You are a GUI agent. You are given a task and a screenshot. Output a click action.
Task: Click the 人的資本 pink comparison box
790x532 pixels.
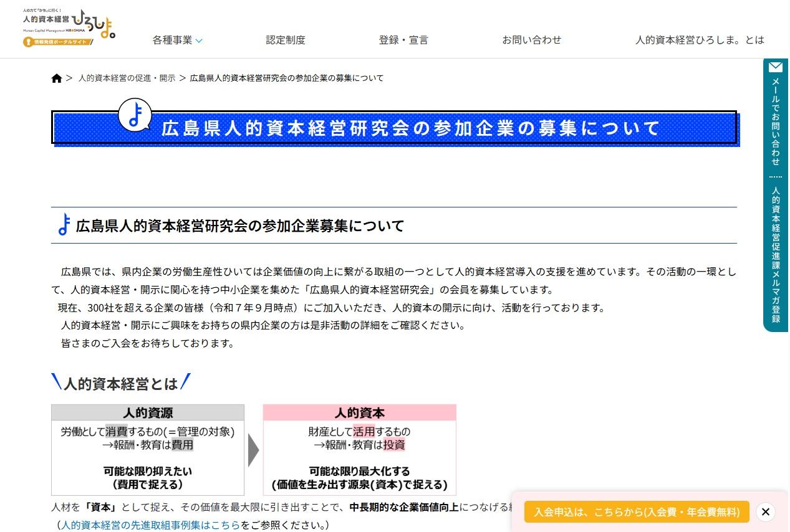point(359,450)
